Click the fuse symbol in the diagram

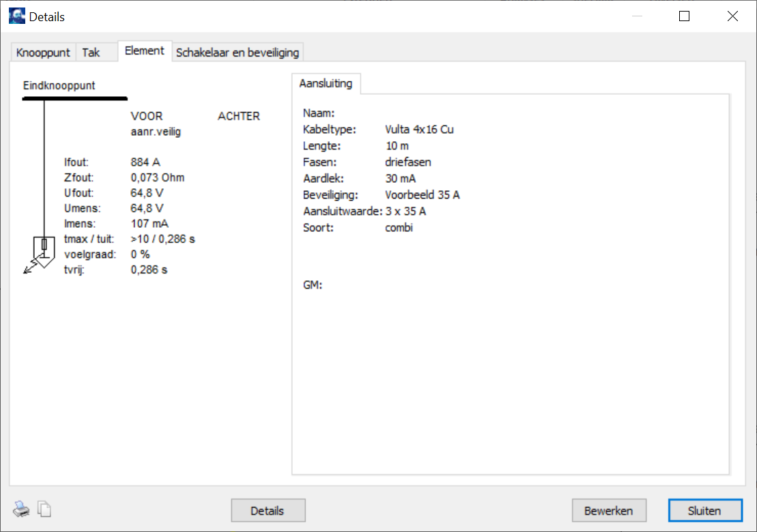click(44, 244)
